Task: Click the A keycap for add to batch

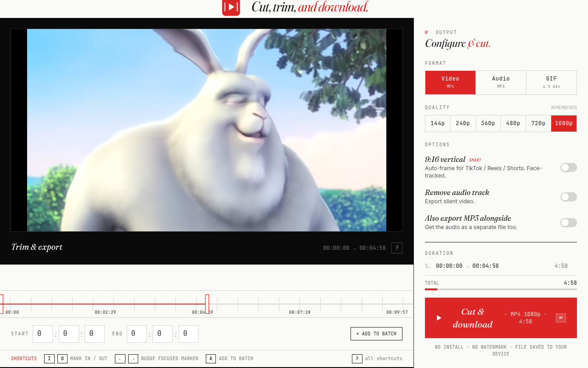Action: point(211,359)
